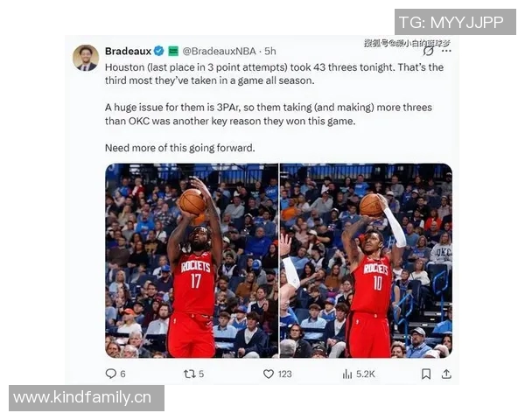Open photo of Rockets player 10
The height and width of the screenshot is (420, 525).
tap(366, 261)
